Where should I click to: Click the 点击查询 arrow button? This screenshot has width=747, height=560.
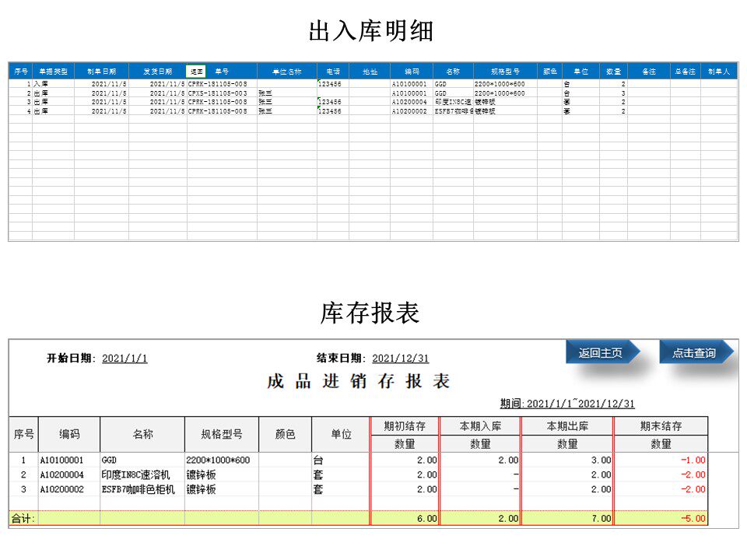[x=696, y=353]
